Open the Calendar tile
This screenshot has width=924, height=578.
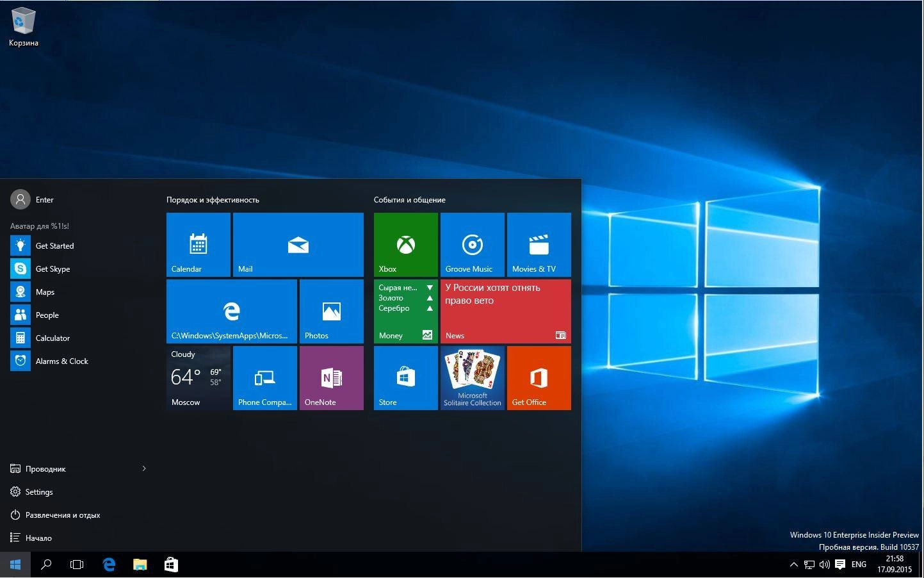click(x=199, y=245)
